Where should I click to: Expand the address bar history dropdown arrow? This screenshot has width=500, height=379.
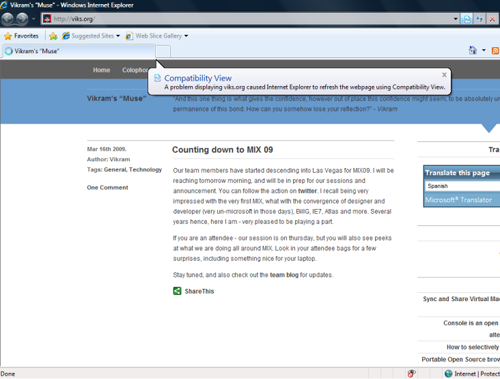455,19
